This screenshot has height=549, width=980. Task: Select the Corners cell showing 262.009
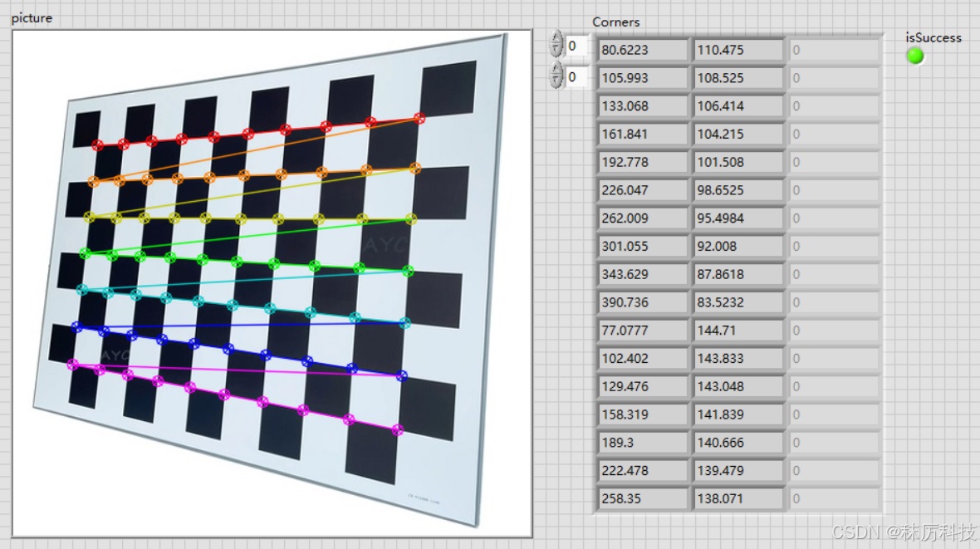pos(643,218)
